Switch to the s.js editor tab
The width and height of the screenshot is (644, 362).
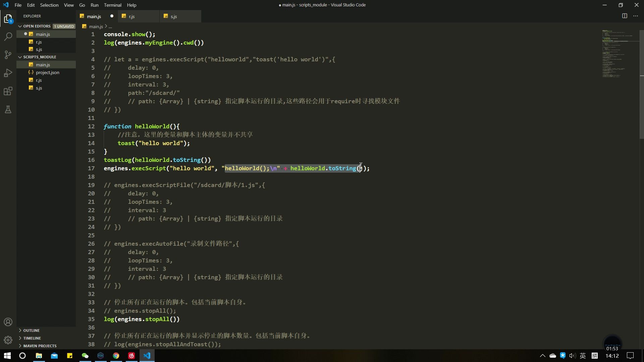point(174,16)
